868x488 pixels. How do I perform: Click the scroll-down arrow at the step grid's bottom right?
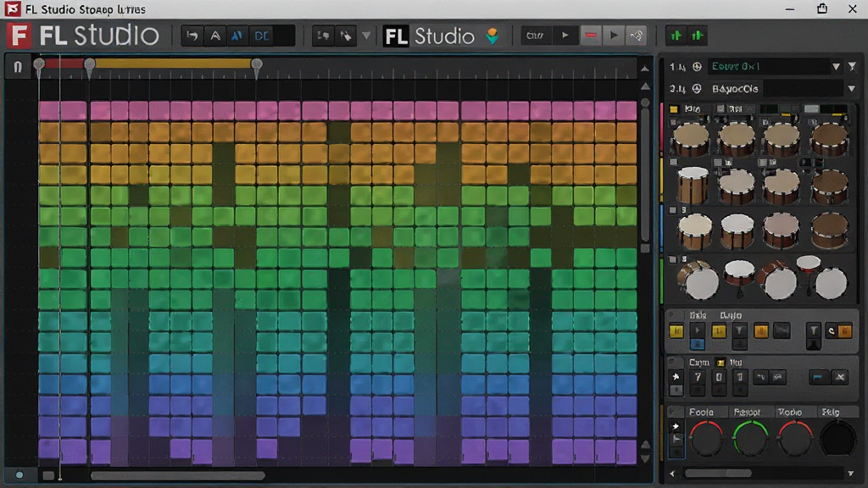(x=645, y=458)
